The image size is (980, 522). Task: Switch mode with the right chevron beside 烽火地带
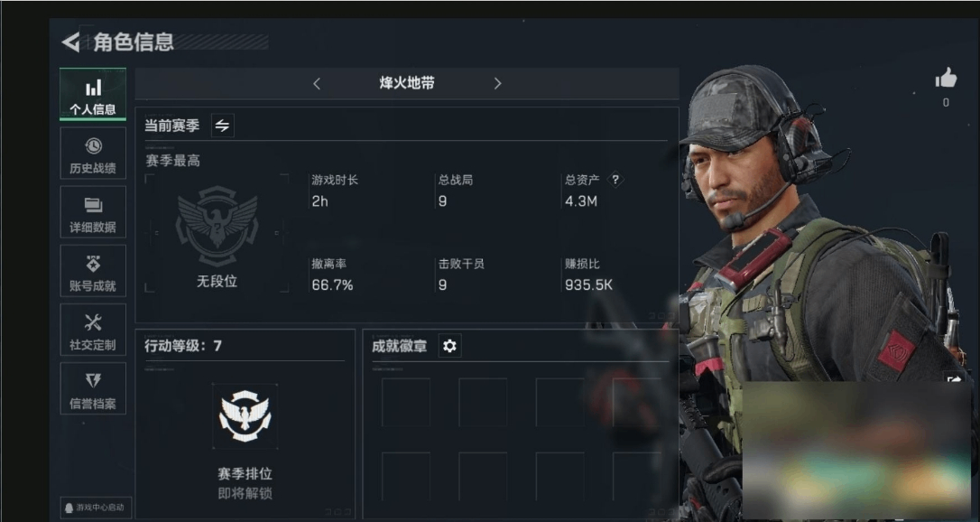click(x=497, y=84)
